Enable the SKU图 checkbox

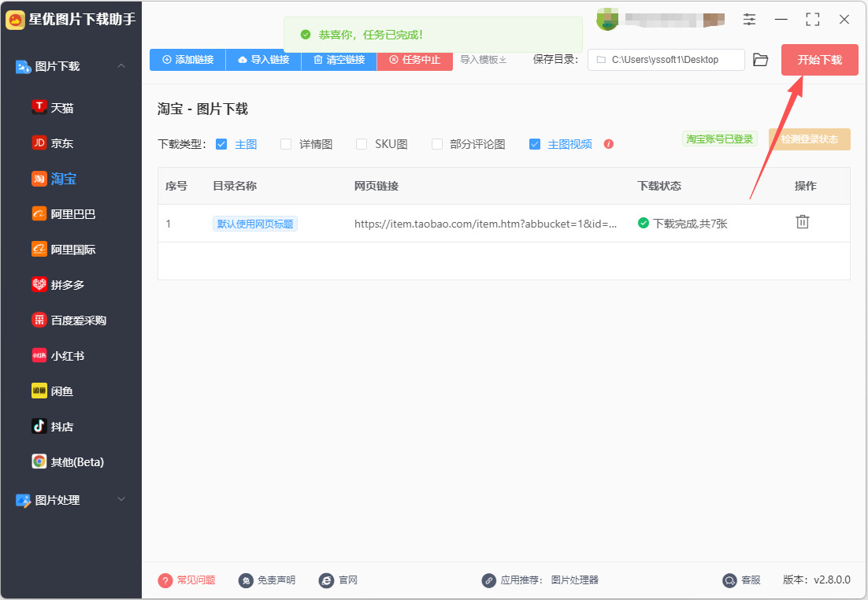(x=362, y=144)
